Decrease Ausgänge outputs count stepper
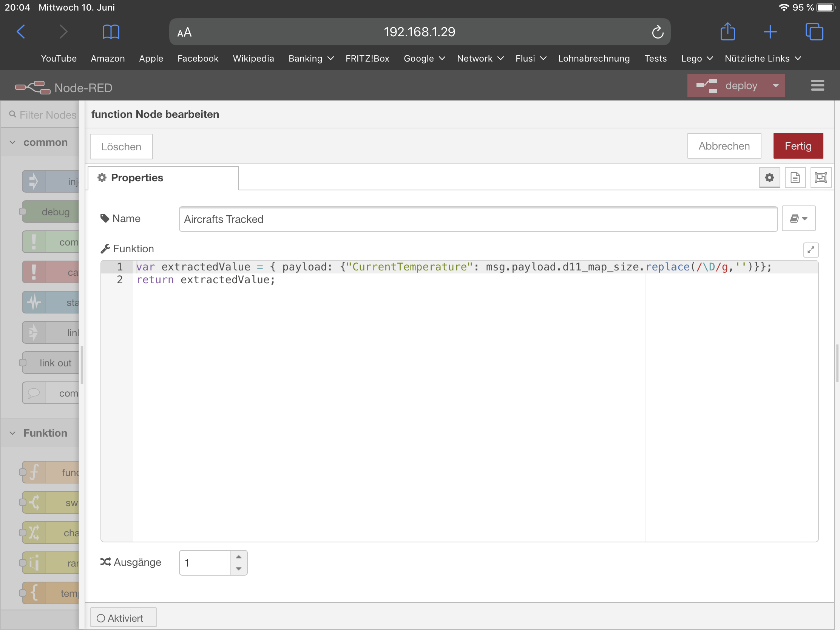The image size is (840, 630). 238,568
